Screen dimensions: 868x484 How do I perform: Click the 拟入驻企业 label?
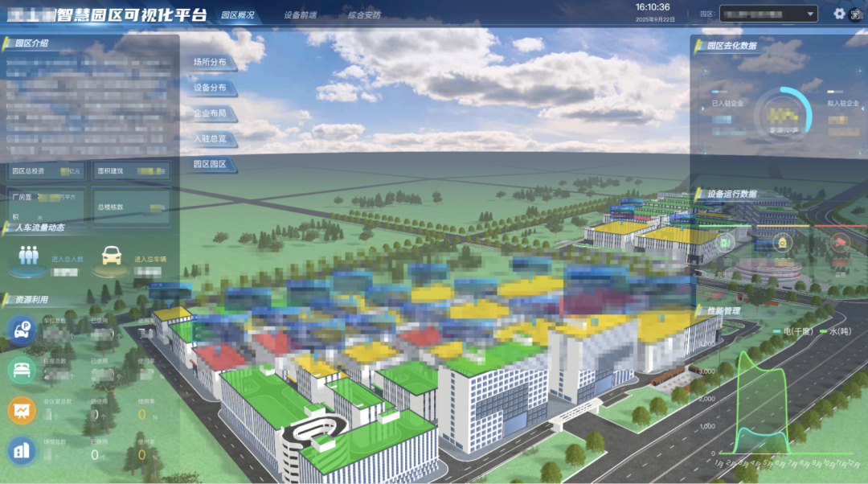coord(843,103)
